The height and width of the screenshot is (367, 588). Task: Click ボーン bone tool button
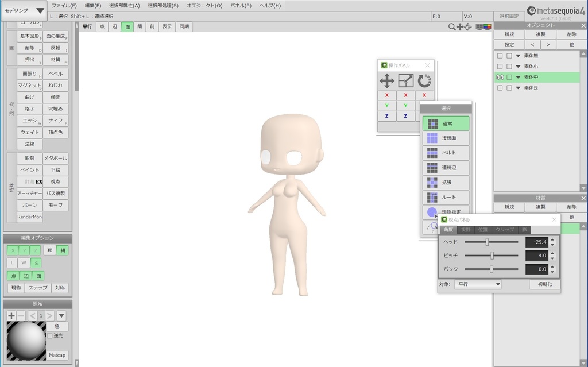click(x=30, y=205)
